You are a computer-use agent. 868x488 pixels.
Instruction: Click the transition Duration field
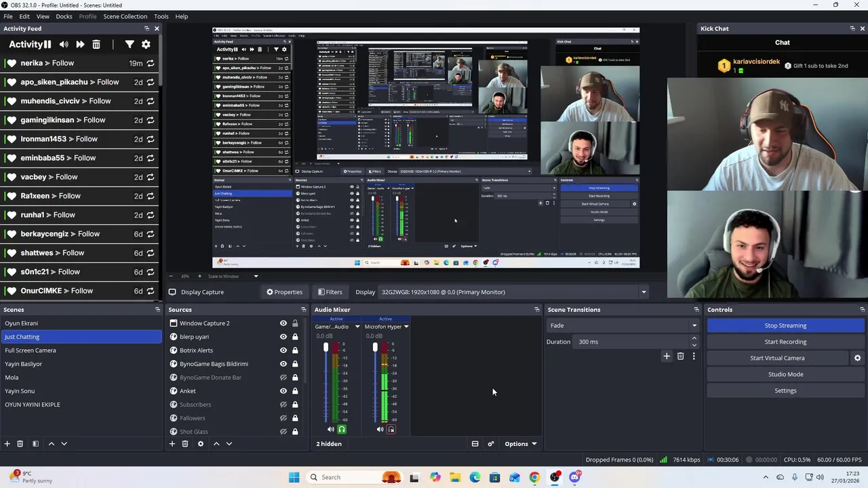point(631,342)
